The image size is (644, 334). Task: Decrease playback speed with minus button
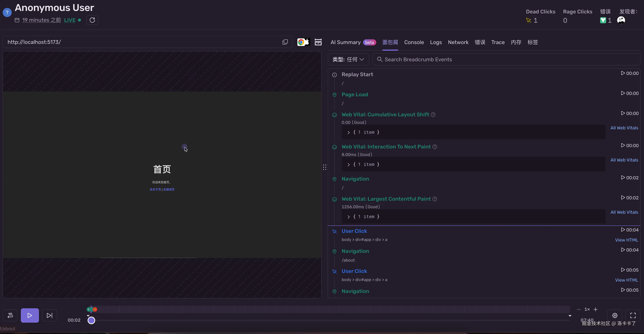coord(579,309)
